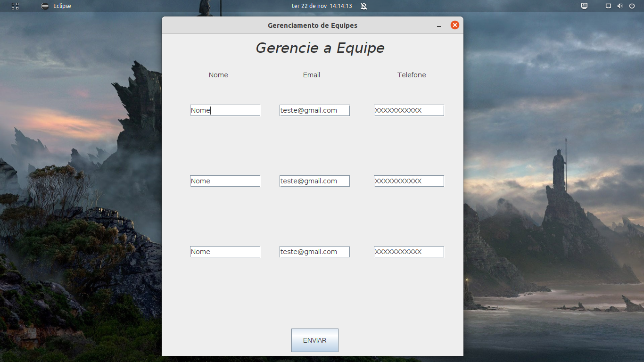Screen dimensions: 644x362
Task: Select the first XXXXXXXXXXX telephone field
Action: 408,110
